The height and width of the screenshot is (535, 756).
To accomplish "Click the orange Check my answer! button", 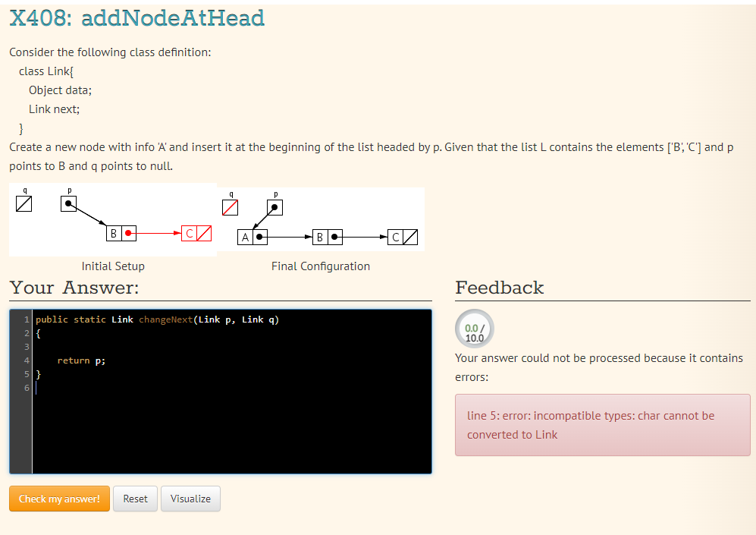I will (59, 499).
